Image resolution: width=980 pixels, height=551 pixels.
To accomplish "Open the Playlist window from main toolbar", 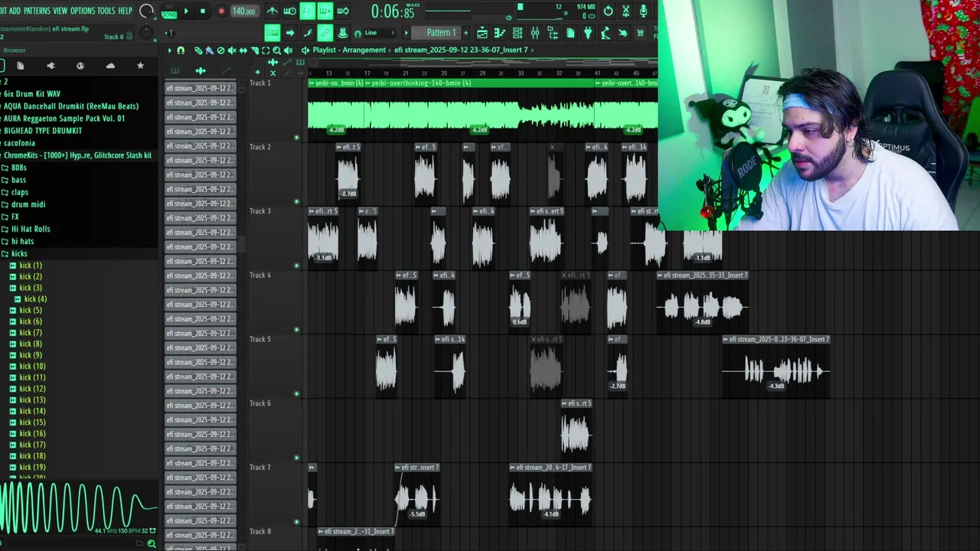I will (x=482, y=32).
